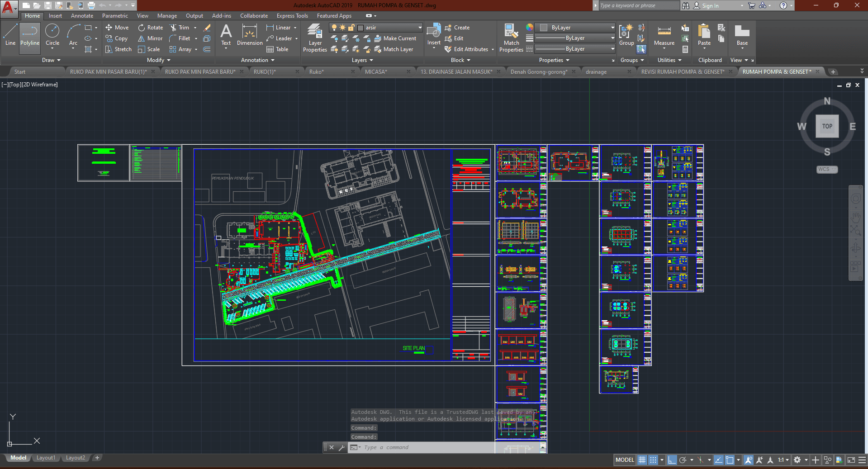Open the MICASA* drawing tab
This screenshot has width=868, height=469.
tap(376, 72)
